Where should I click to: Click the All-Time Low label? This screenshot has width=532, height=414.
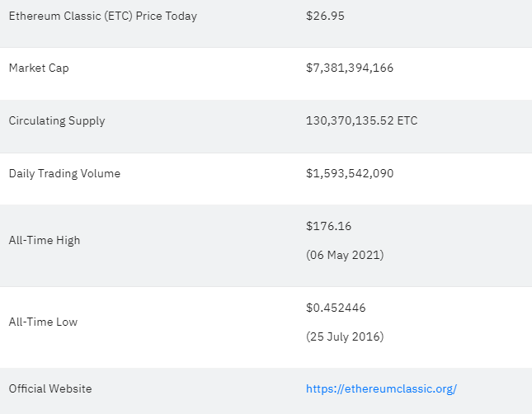coord(43,322)
